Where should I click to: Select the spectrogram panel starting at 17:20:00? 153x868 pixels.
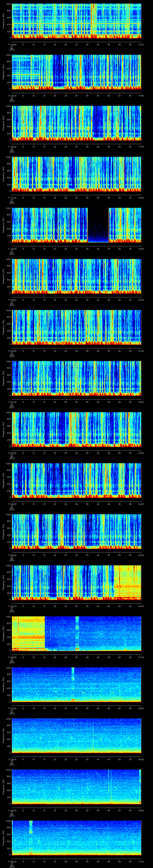point(77,327)
